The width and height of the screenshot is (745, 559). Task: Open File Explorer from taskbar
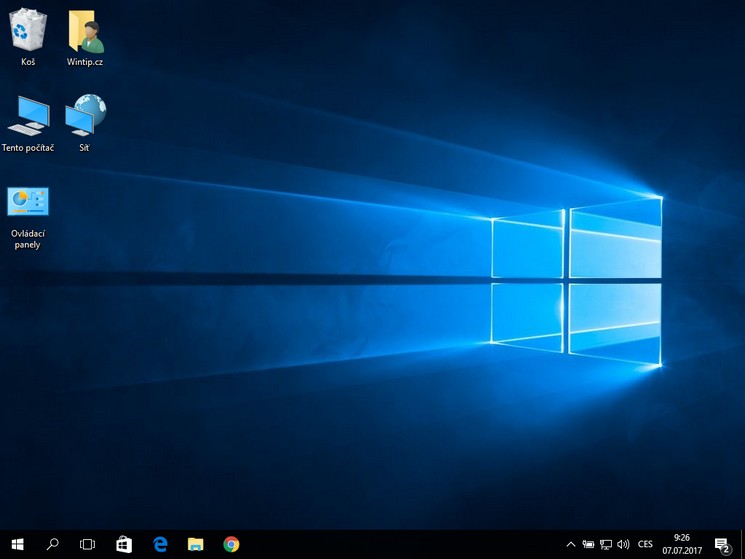click(195, 544)
